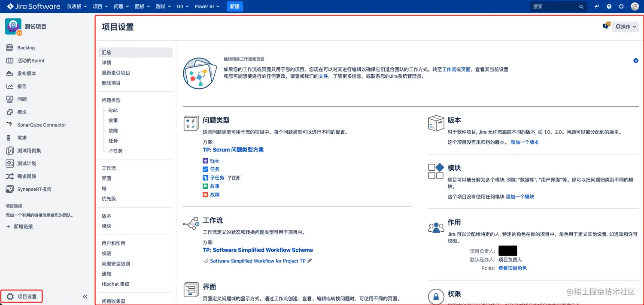Open 问题收集器 in settings navigation
This screenshot has height=305, width=644.
click(x=114, y=301)
